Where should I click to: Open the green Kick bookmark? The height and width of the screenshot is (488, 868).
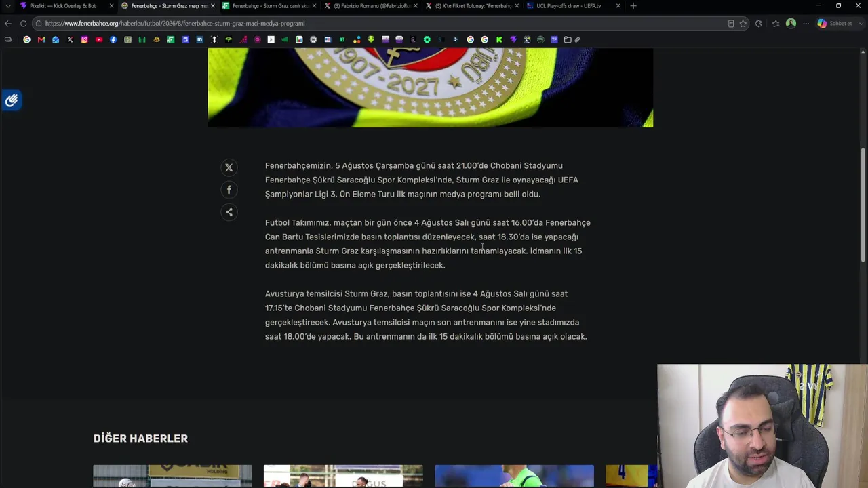(499, 39)
